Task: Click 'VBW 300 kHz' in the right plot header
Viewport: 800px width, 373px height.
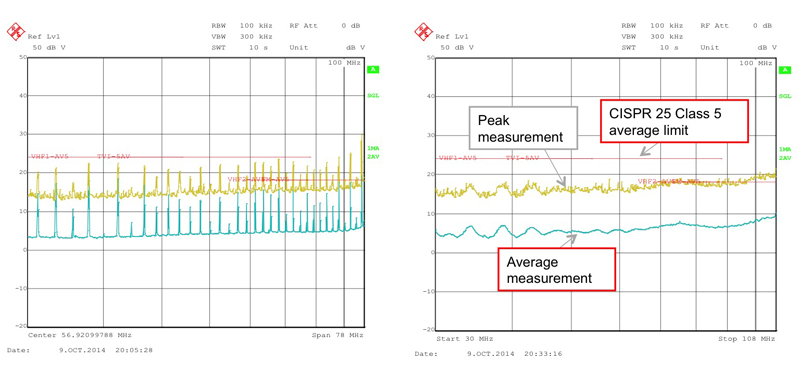Action: 652,36
